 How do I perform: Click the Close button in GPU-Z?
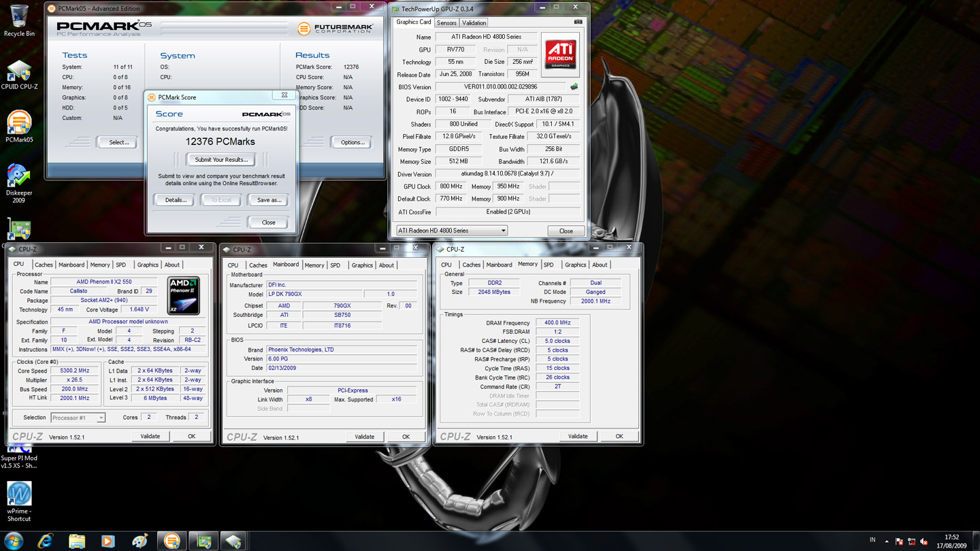[566, 231]
